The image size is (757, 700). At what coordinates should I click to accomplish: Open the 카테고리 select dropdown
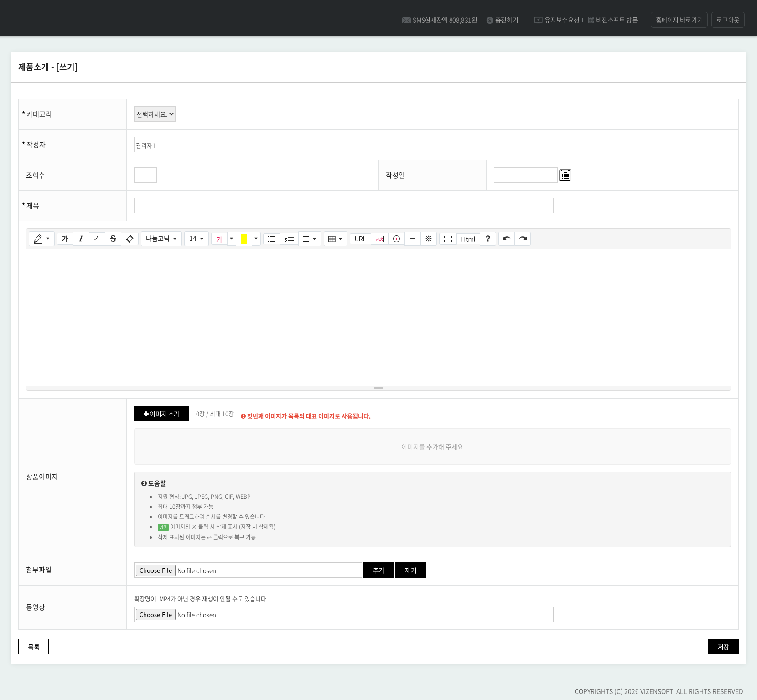pyautogui.click(x=155, y=114)
